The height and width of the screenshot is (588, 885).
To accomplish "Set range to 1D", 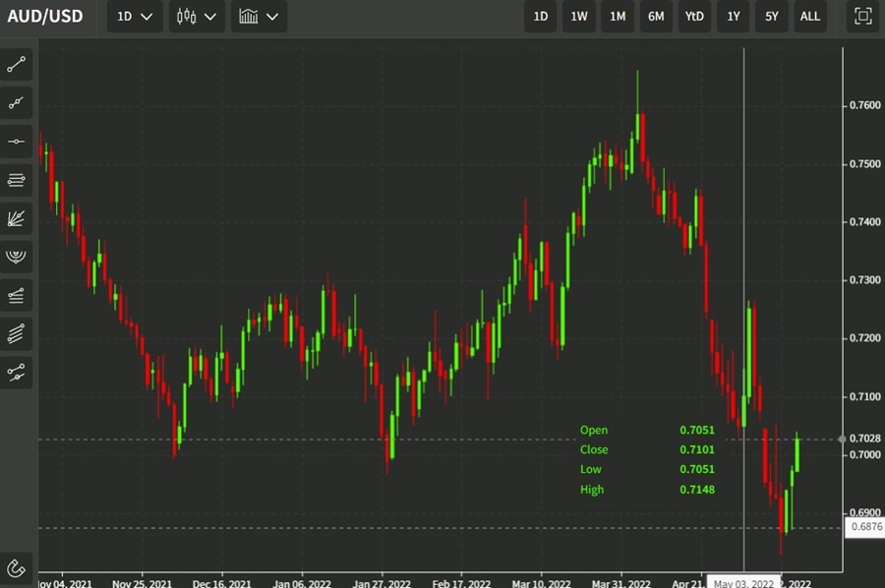I will tap(540, 17).
